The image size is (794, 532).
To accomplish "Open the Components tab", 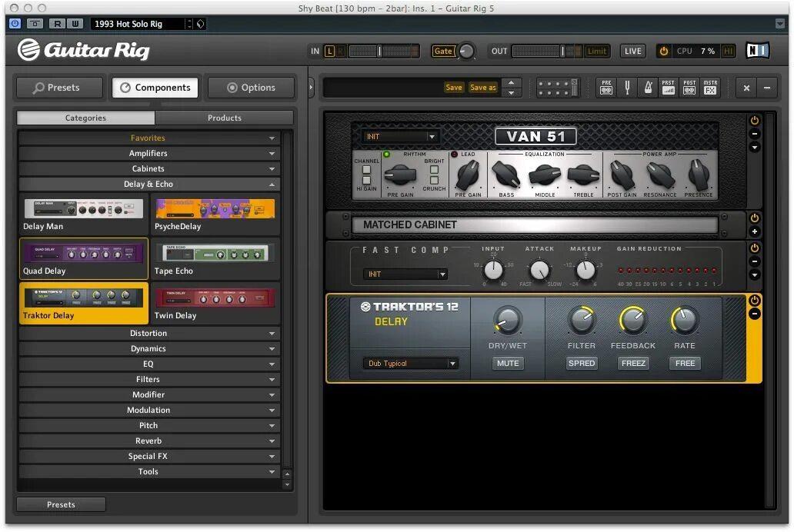I will click(155, 88).
